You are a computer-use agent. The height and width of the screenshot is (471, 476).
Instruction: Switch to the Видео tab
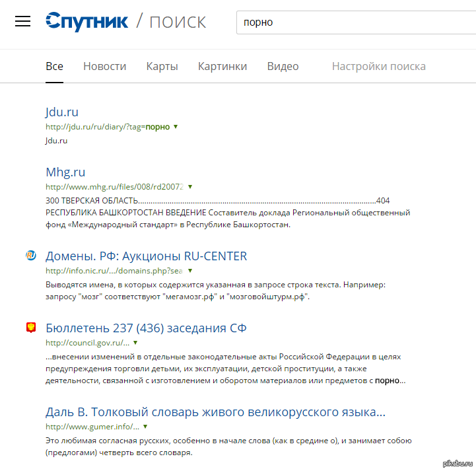283,66
